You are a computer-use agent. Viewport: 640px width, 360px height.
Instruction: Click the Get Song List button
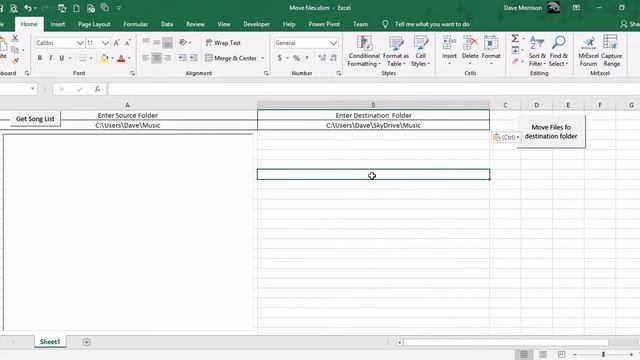pyautogui.click(x=35, y=119)
